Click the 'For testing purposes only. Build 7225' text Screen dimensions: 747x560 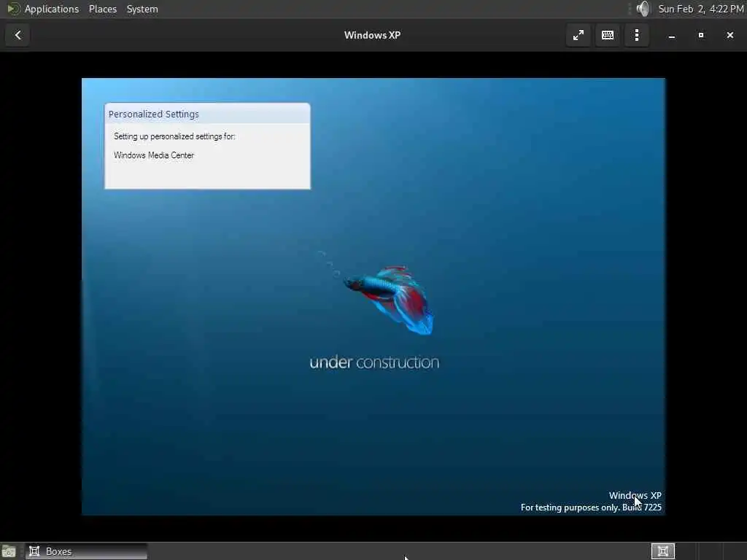pos(591,507)
